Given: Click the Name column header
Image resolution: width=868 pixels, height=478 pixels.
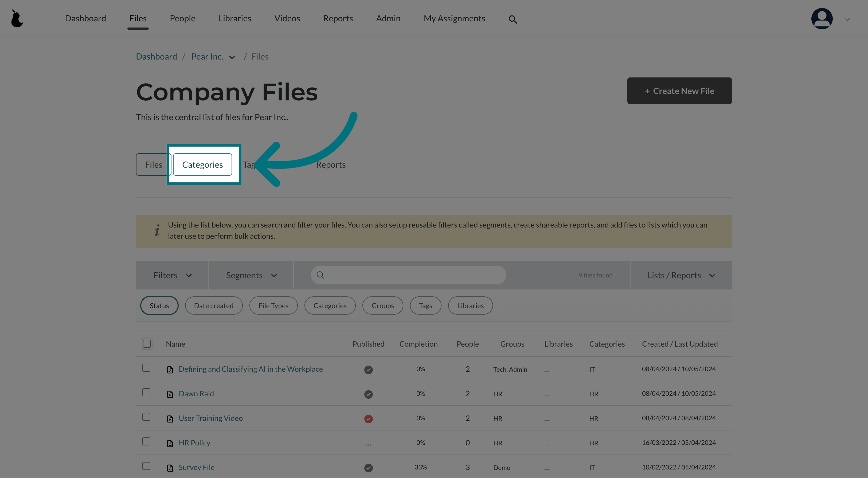Looking at the screenshot, I should pos(175,344).
